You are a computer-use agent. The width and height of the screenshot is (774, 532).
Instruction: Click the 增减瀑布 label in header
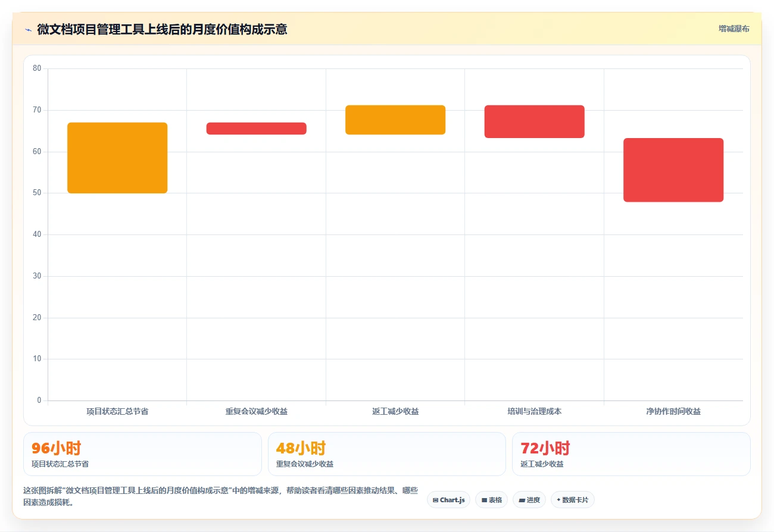[x=734, y=29]
